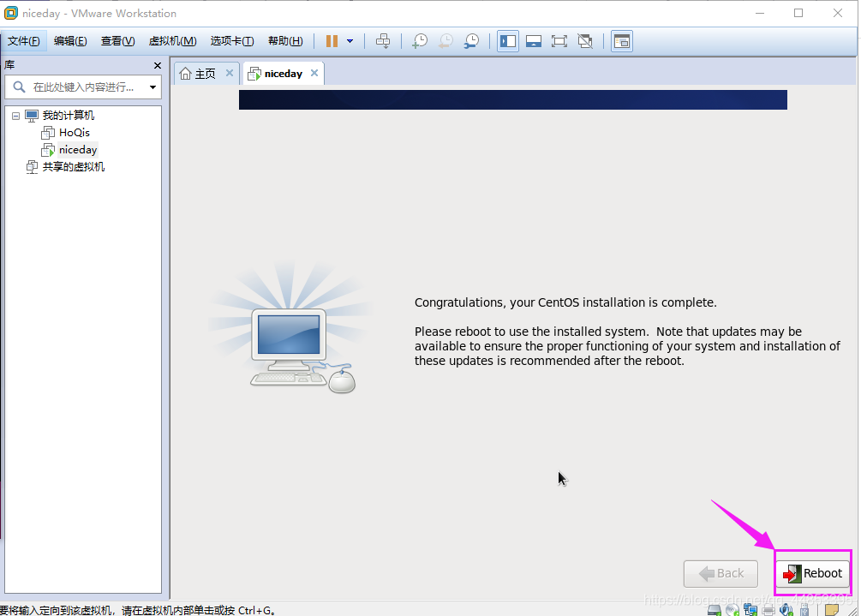The height and width of the screenshot is (616, 861).
Task: Click the disabled Back button
Action: tap(721, 573)
